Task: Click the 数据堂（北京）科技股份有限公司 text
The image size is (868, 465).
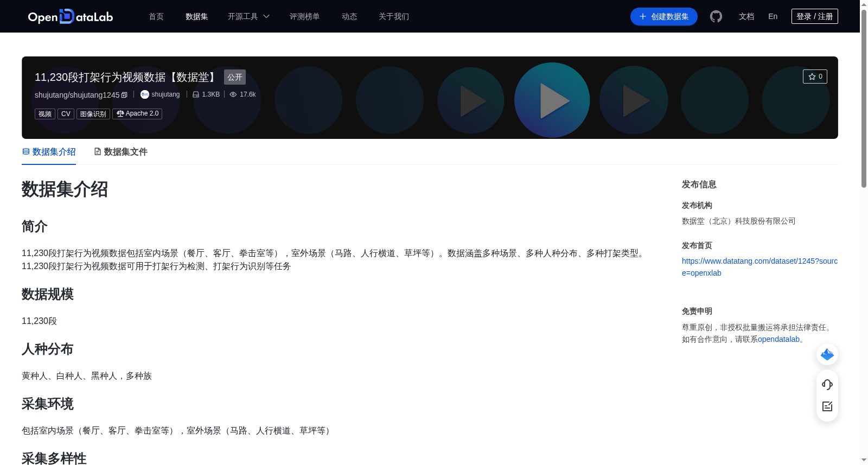Action: [x=739, y=221]
